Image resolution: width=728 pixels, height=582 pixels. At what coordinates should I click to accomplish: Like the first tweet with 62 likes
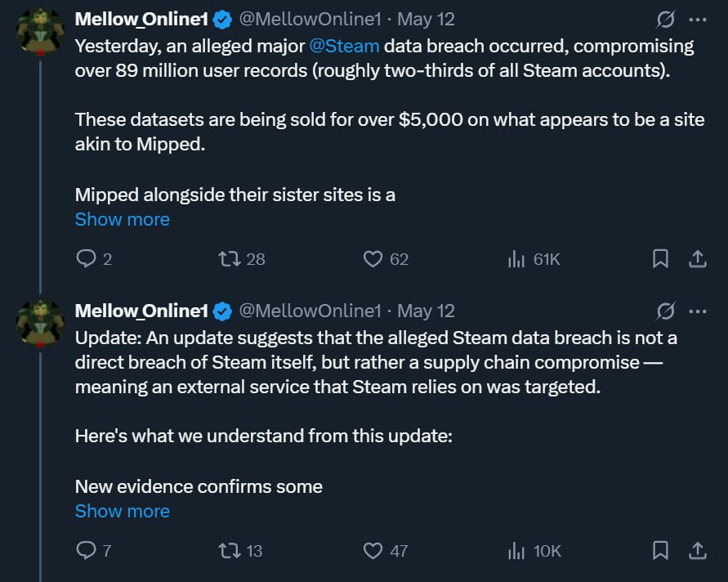373,259
